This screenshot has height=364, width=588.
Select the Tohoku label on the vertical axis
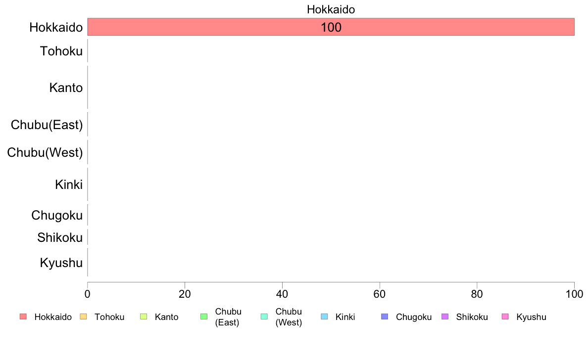click(61, 50)
